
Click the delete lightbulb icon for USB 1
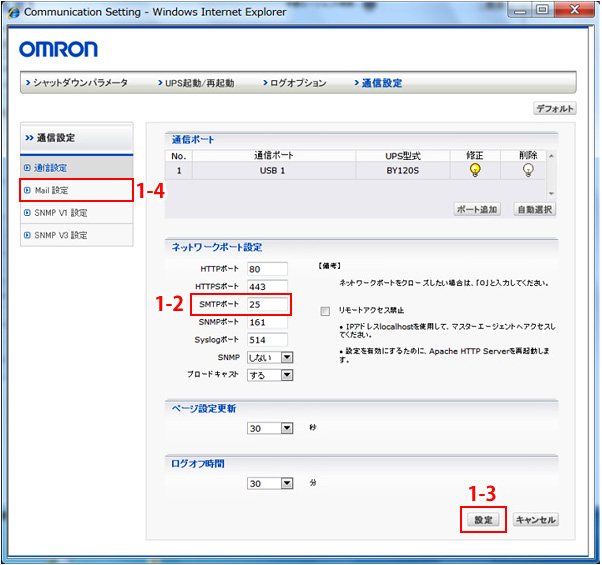pos(528,170)
